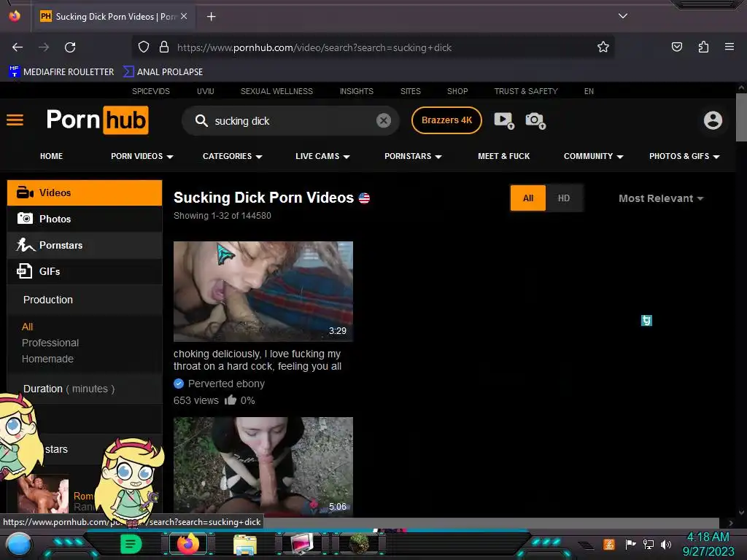Click the thumbs up icon under first video
Viewport: 747px width, 560px height.
pyautogui.click(x=231, y=400)
